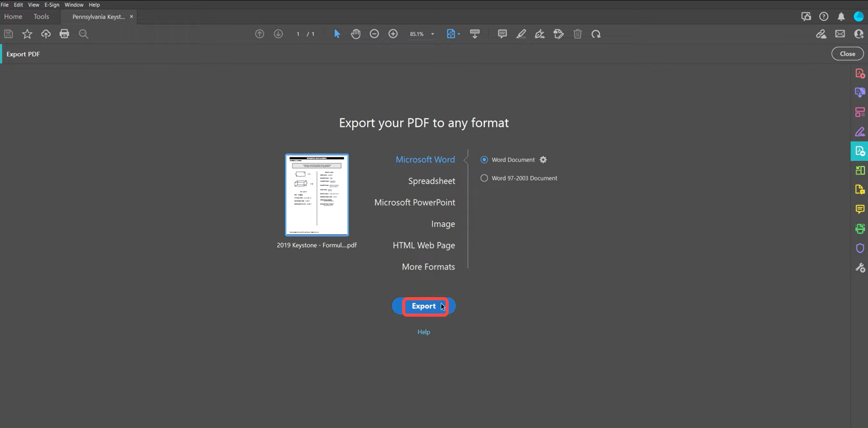Image resolution: width=868 pixels, height=428 pixels.
Task: Open the Edit menu
Action: (18, 5)
